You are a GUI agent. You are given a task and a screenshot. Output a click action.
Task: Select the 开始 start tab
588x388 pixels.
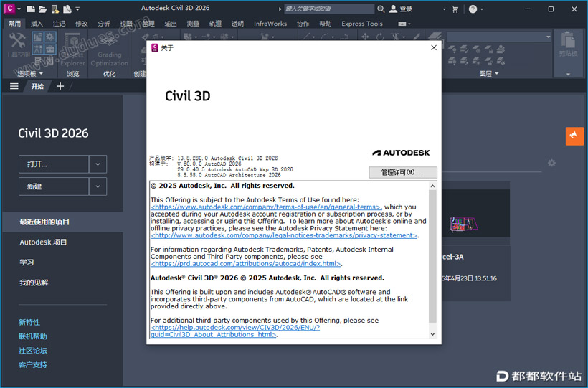pos(37,86)
